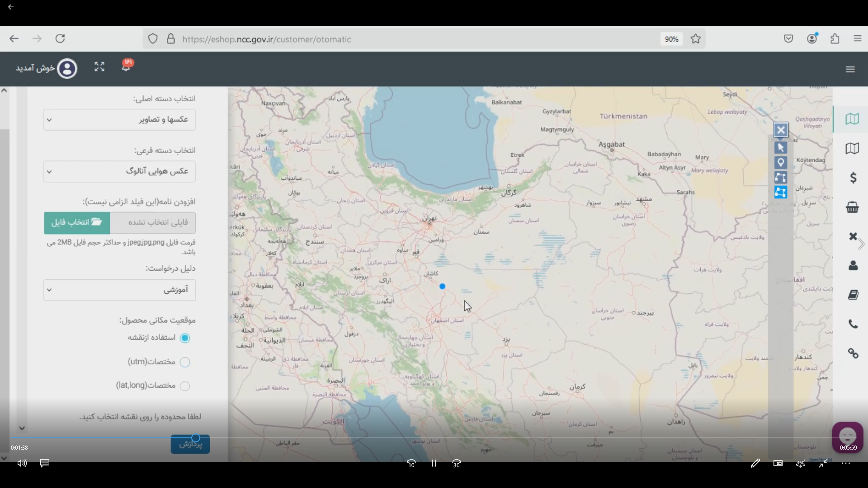Screen dimensions: 868x488
Task: Open the shield tracking protection icon
Action: (x=153, y=39)
